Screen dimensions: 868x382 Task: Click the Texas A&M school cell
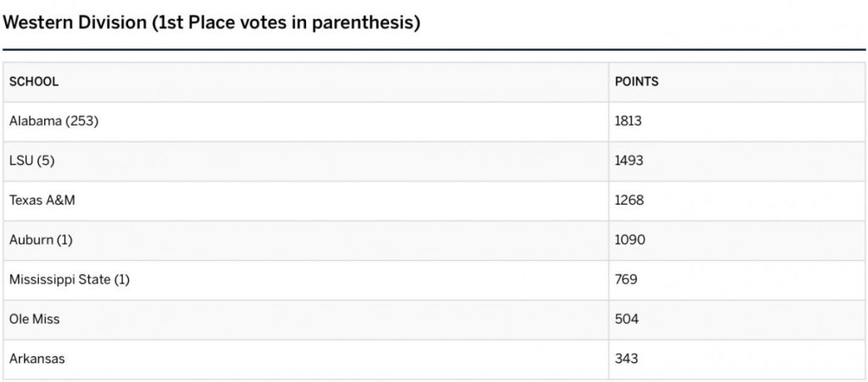tap(305, 201)
